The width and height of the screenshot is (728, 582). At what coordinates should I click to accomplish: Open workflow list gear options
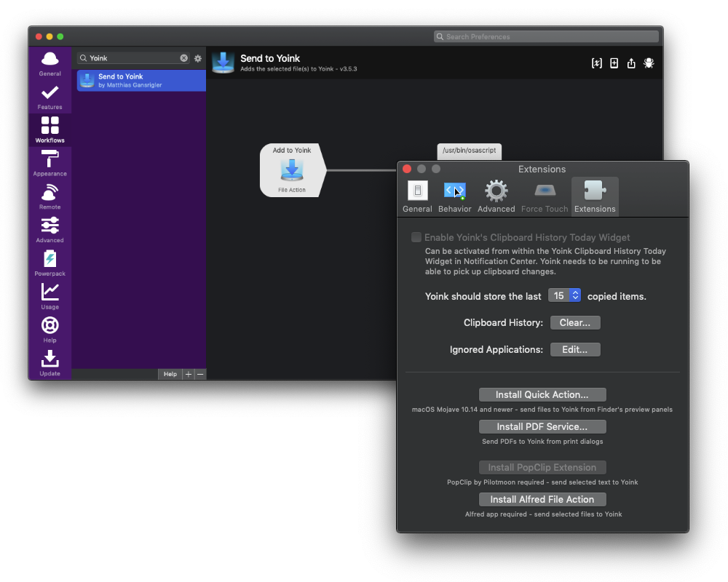click(198, 58)
